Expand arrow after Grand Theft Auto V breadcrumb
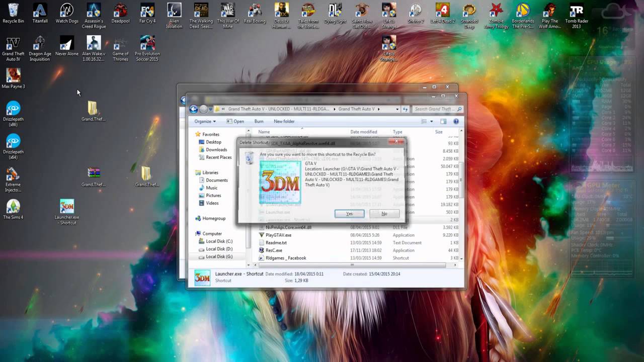Screen dimensions: 644x362 coord(378,109)
